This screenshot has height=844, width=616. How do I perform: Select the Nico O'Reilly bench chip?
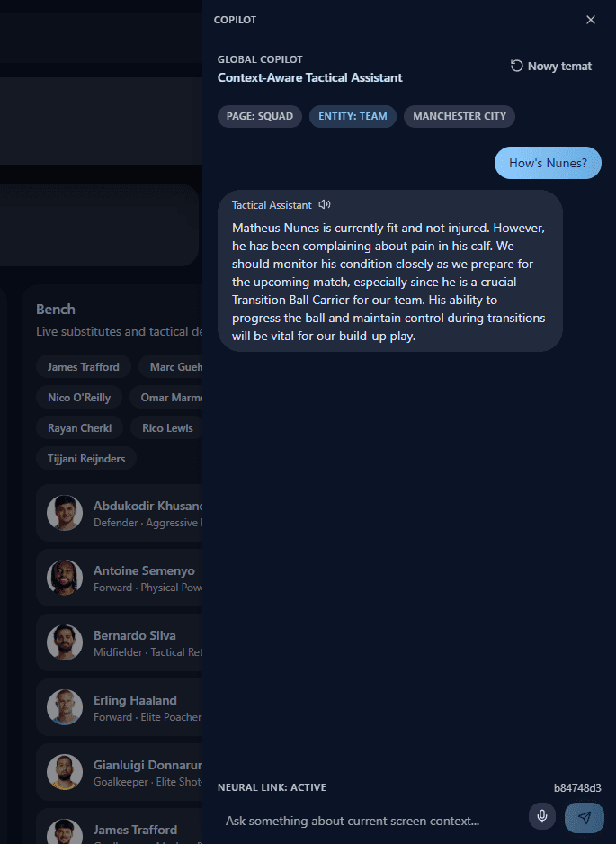pyautogui.click(x=79, y=398)
